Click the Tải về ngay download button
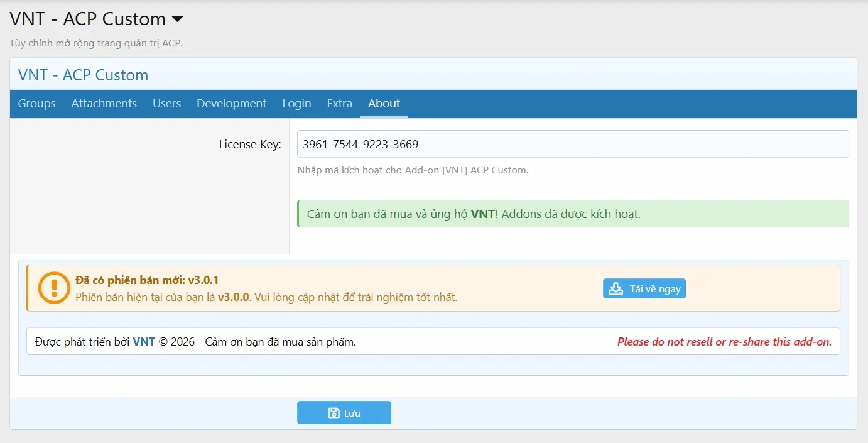868x443 pixels. (x=644, y=288)
